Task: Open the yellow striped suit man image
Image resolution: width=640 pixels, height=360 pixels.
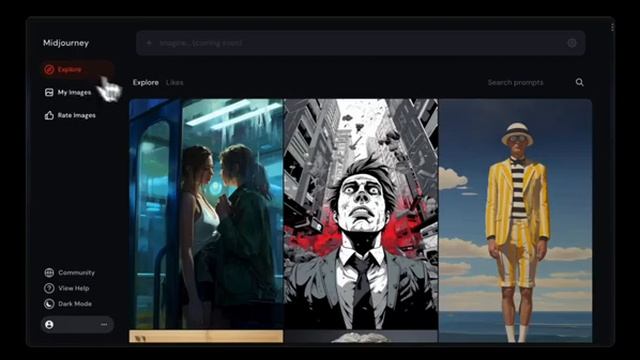Action: (516, 220)
